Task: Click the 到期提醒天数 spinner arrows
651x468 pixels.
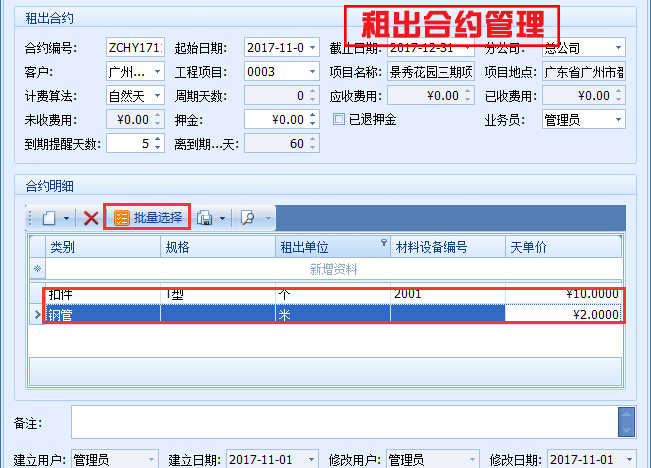Action: (157, 144)
